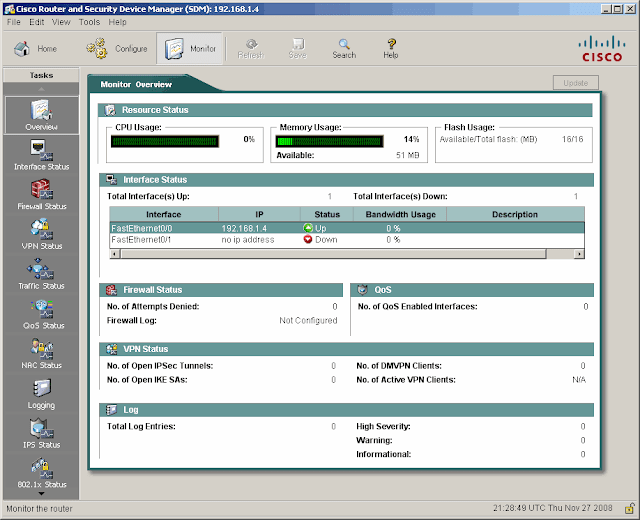Open the Help menu
Viewport: 640px width, 520px height.
click(x=117, y=22)
